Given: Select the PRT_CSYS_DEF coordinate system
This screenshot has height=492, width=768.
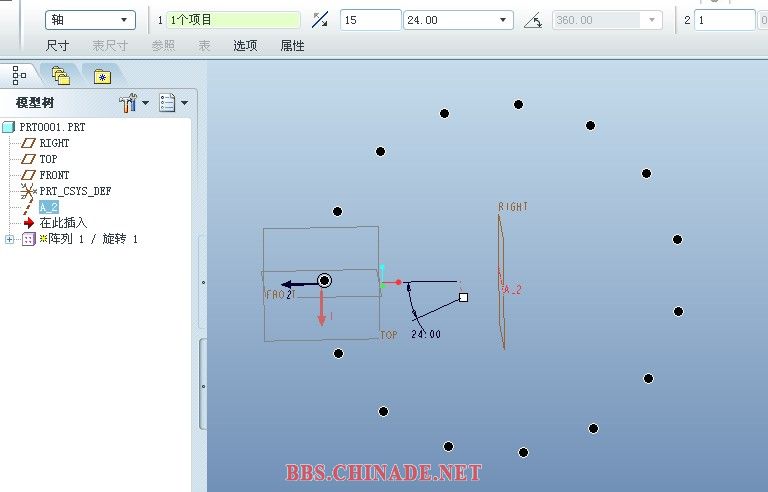Looking at the screenshot, I should (x=74, y=191).
